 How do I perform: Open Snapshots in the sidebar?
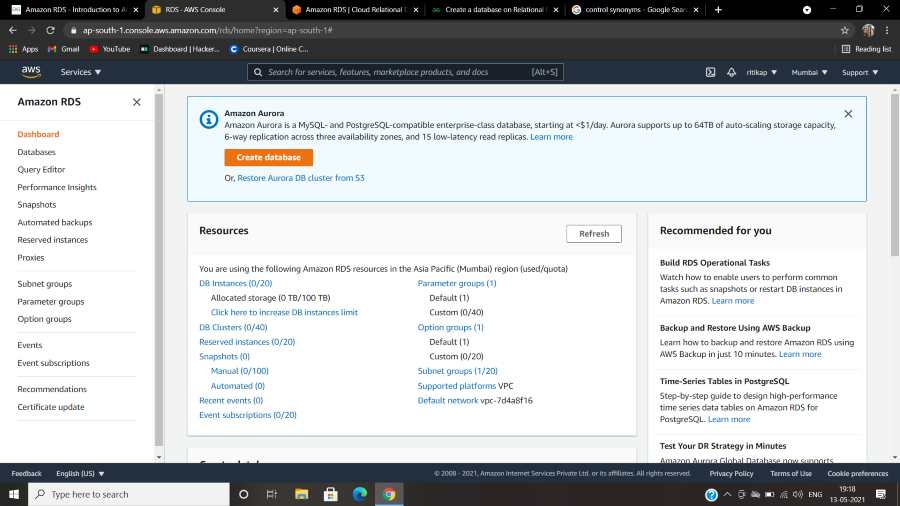(37, 205)
